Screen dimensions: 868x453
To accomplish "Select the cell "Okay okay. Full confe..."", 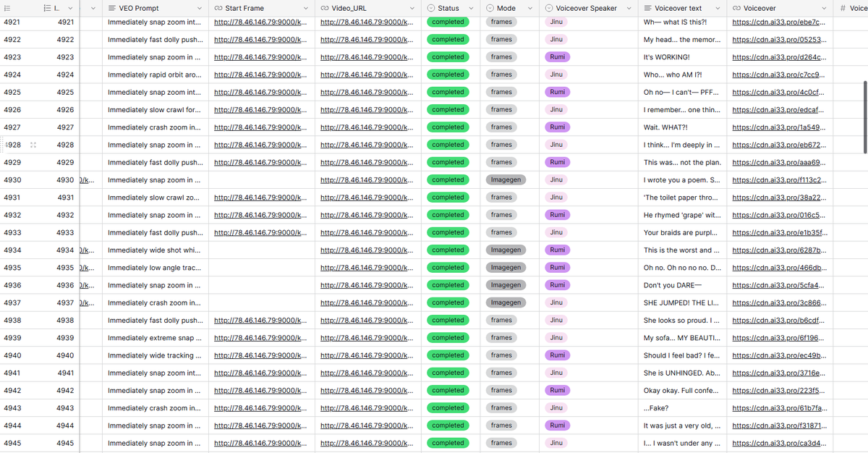I will 683,390.
